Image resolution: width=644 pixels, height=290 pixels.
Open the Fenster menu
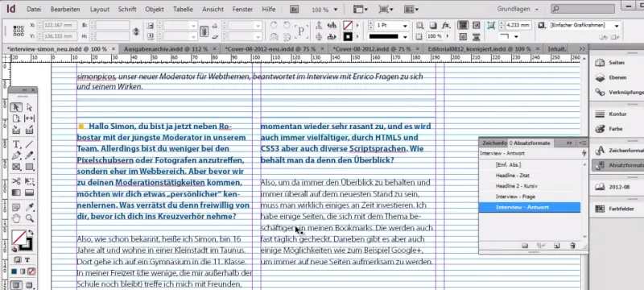242,9
